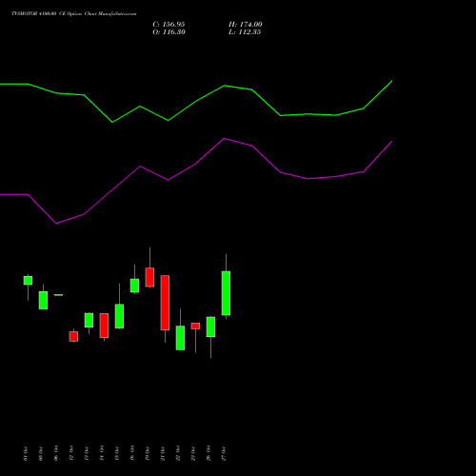Viewport: 476px width, 476px height.
Task: Select the high value H: 174.00
Action: coord(246,25)
